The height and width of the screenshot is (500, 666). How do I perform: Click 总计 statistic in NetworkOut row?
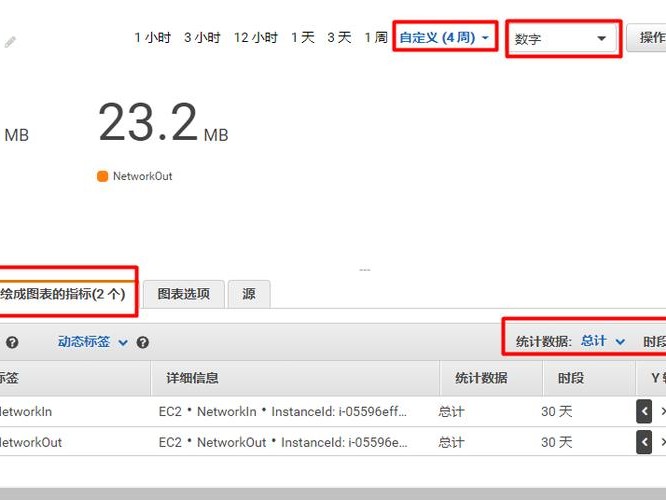point(452,443)
